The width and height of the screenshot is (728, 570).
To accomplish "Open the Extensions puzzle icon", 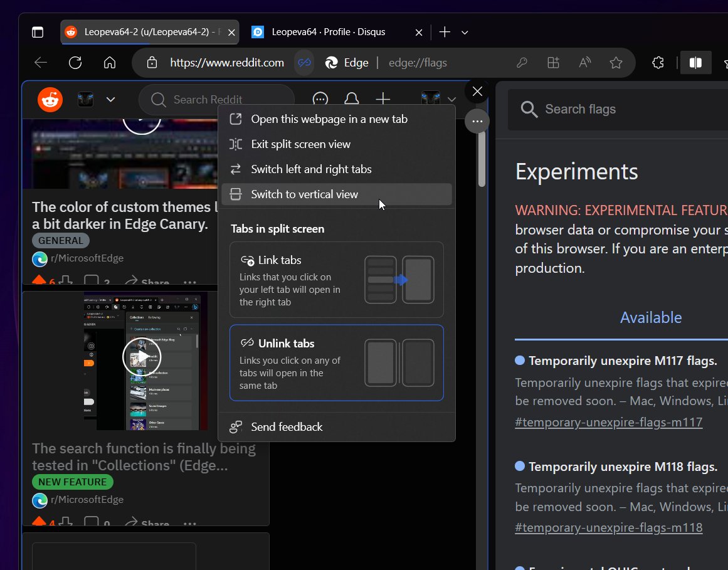I will pyautogui.click(x=657, y=63).
